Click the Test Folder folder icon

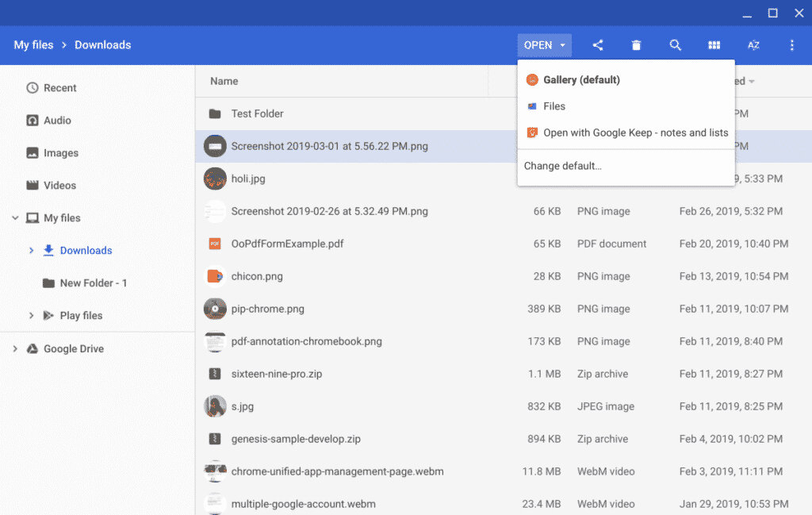(x=215, y=113)
